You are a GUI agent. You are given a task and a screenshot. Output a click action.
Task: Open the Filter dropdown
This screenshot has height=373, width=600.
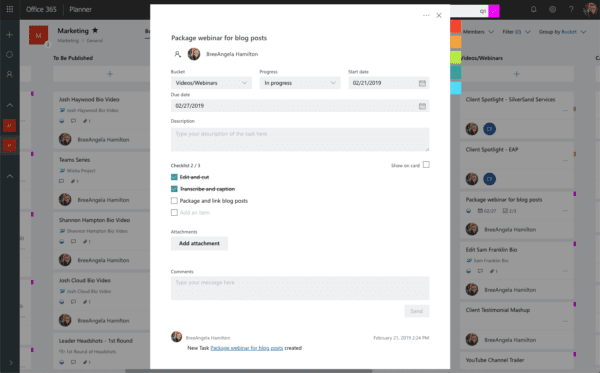point(516,32)
